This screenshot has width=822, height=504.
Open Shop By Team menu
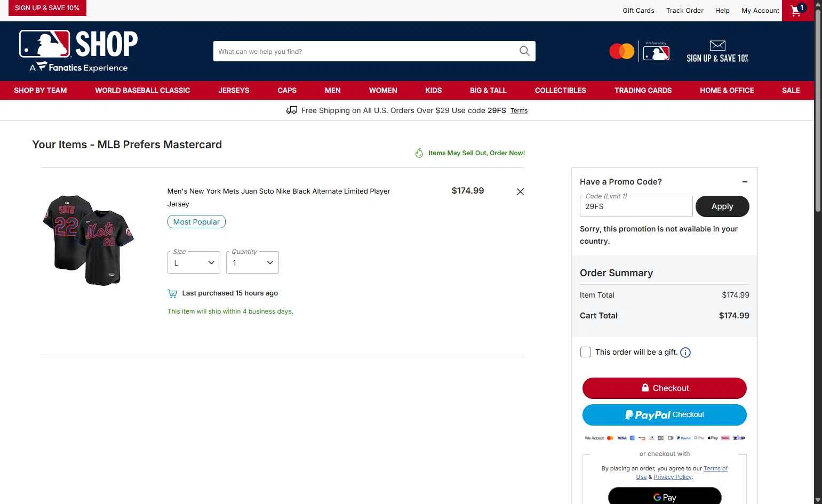click(41, 90)
